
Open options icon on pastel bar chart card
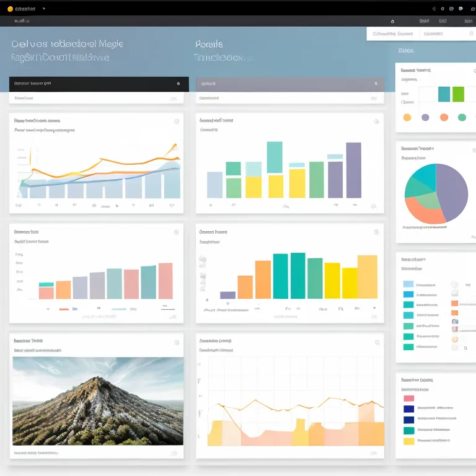pos(177,232)
